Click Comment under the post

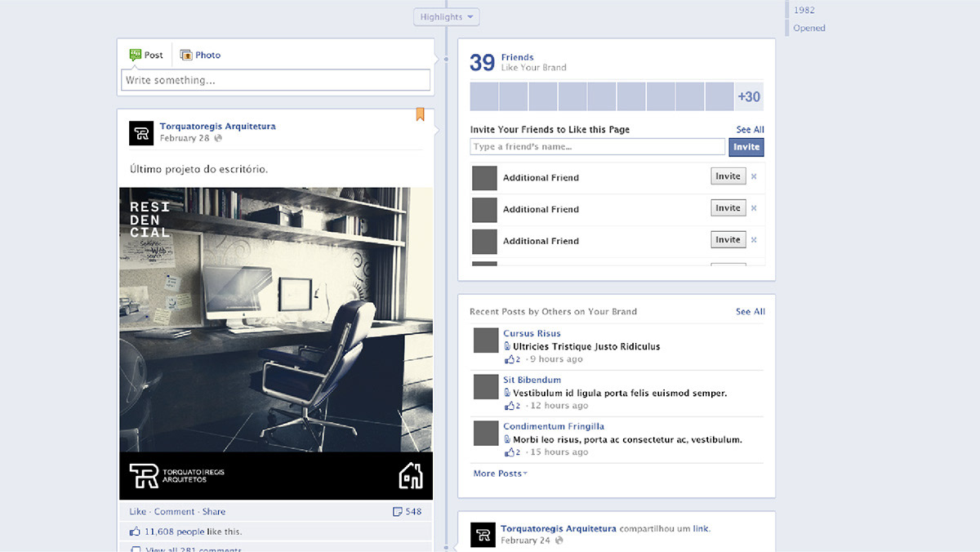coord(174,511)
